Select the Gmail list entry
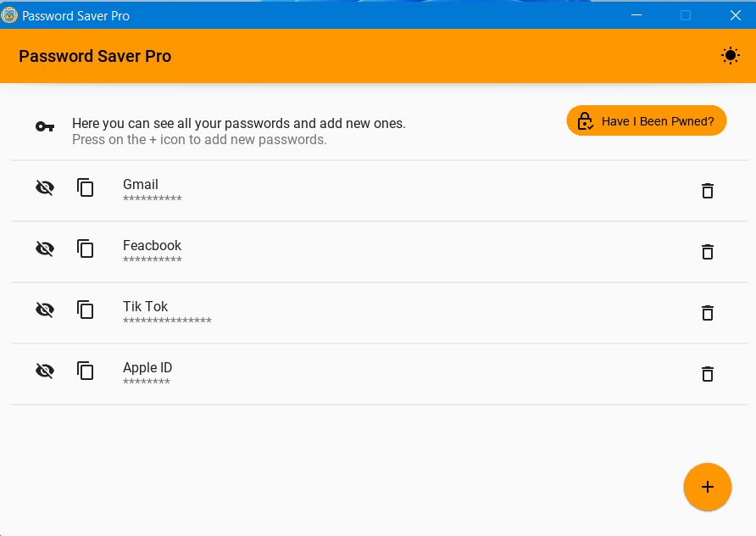The width and height of the screenshot is (756, 536). pyautogui.click(x=380, y=191)
